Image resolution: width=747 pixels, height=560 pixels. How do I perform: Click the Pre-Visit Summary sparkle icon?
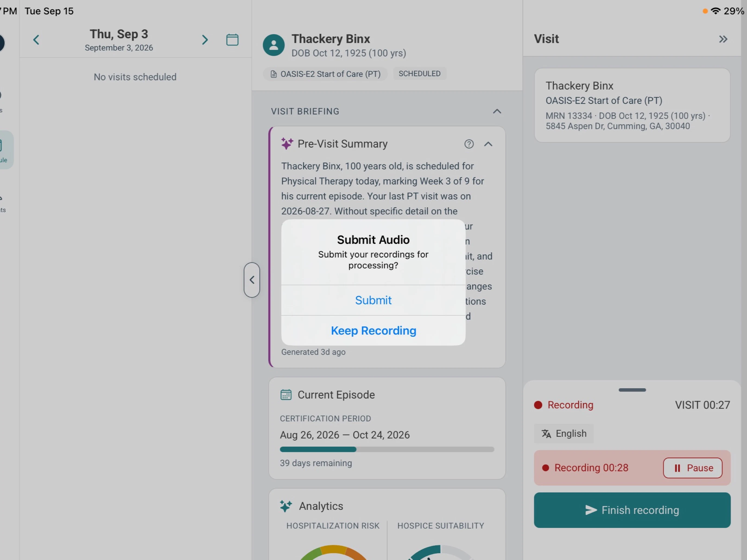pyautogui.click(x=287, y=144)
